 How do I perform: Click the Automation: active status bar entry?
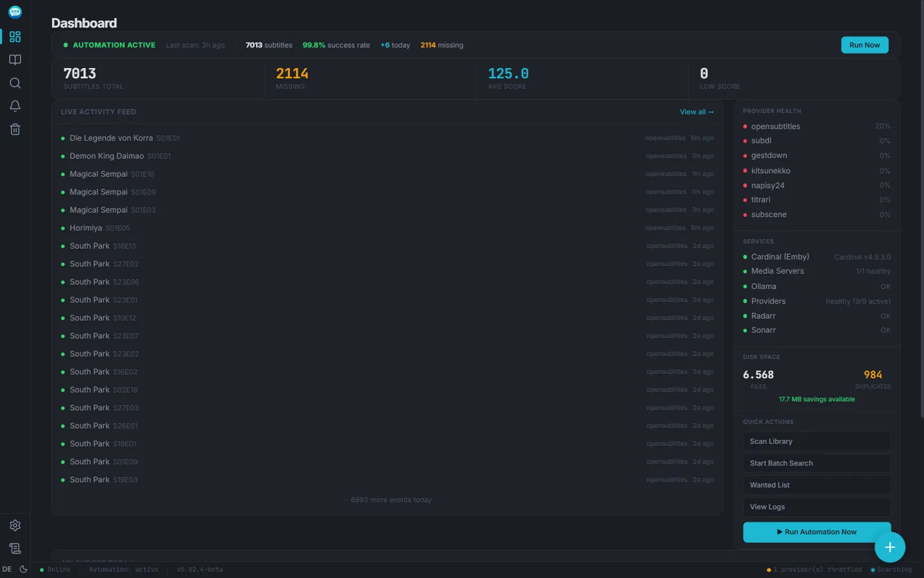(x=123, y=570)
